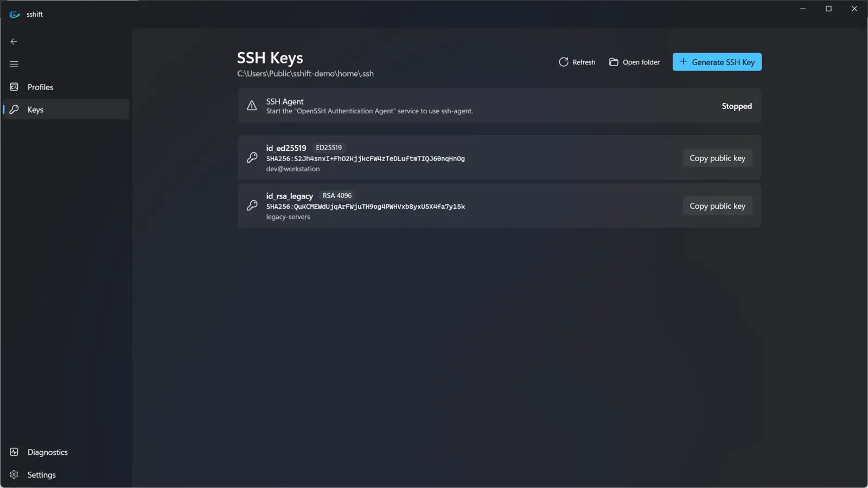
Task: Open the Profiles page
Action: [x=66, y=87]
